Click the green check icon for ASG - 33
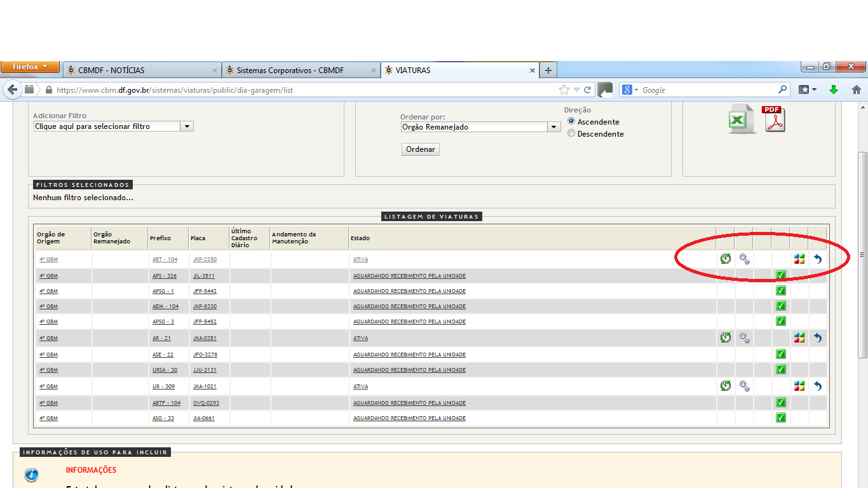Viewport: 868px width, 488px height. (x=781, y=417)
